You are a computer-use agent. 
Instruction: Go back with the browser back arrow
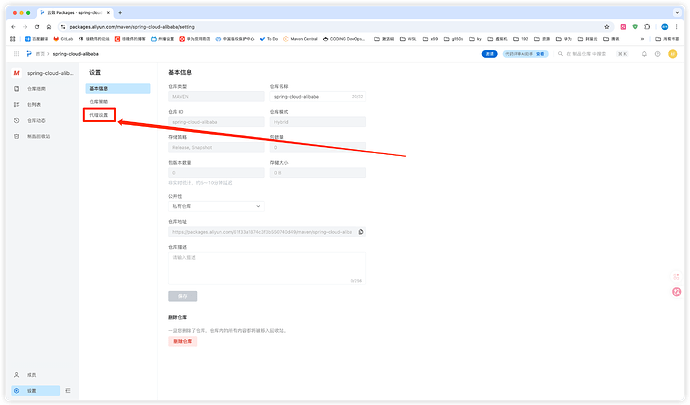click(13, 27)
